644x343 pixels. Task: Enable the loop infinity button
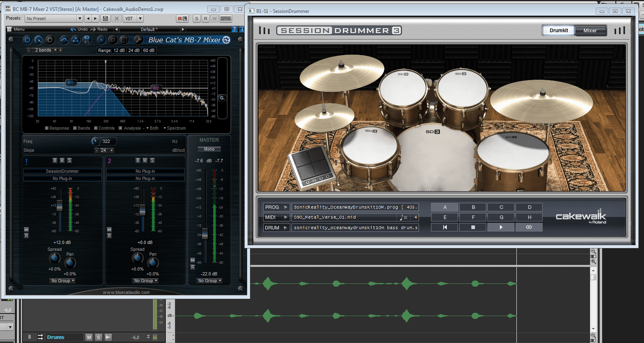point(529,227)
